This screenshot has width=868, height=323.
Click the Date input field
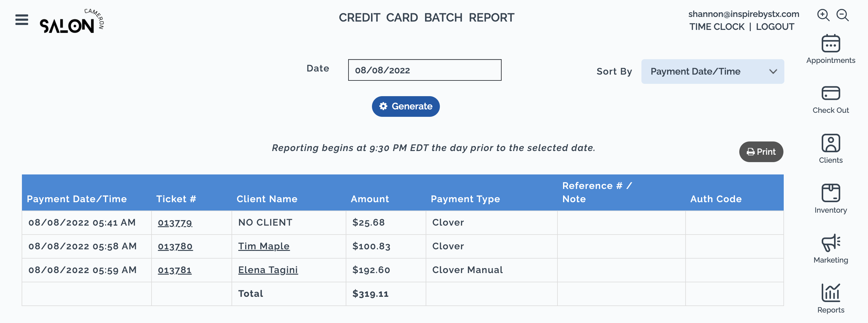(x=424, y=70)
